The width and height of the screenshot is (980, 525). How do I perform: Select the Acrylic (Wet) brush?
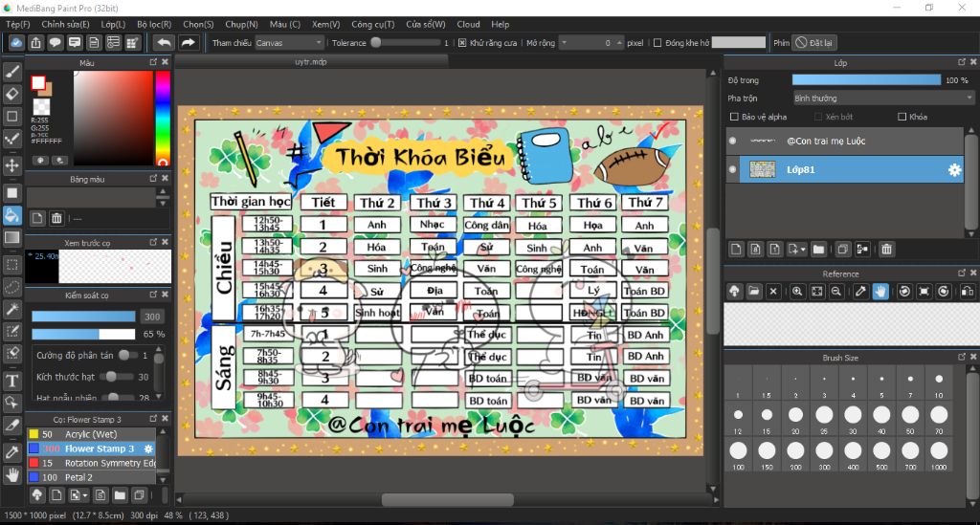coord(91,434)
